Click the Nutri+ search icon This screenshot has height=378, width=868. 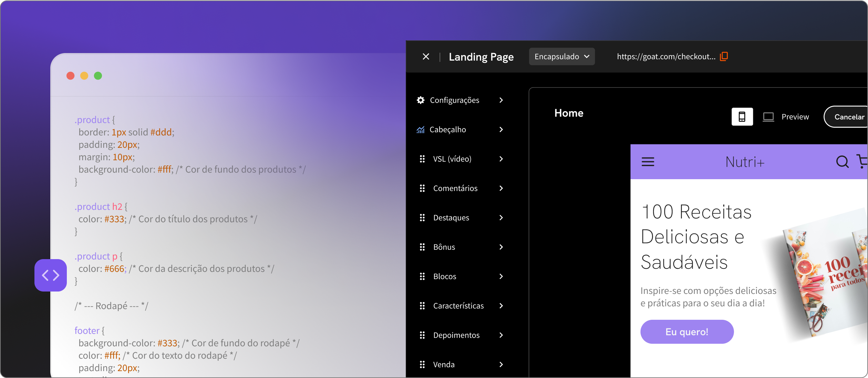click(x=843, y=161)
